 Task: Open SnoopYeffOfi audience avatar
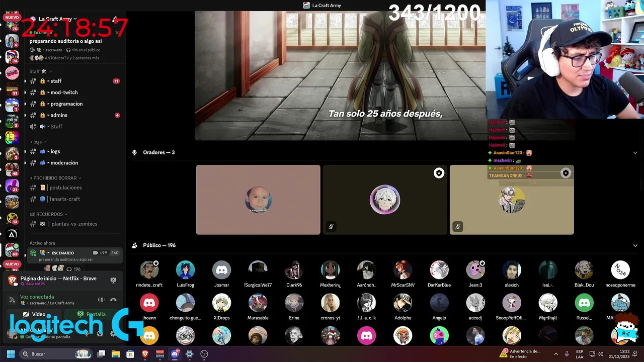coord(512,303)
